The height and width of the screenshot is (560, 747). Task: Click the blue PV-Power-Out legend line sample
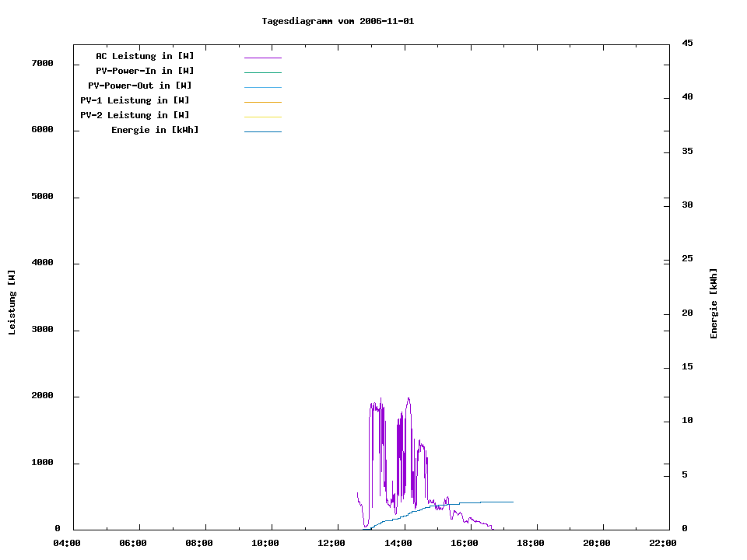pos(262,87)
